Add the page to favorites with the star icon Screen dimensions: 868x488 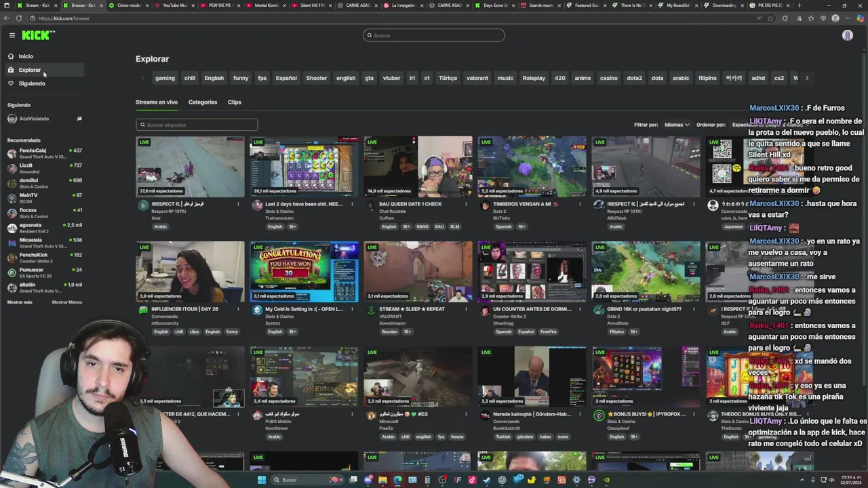click(771, 18)
